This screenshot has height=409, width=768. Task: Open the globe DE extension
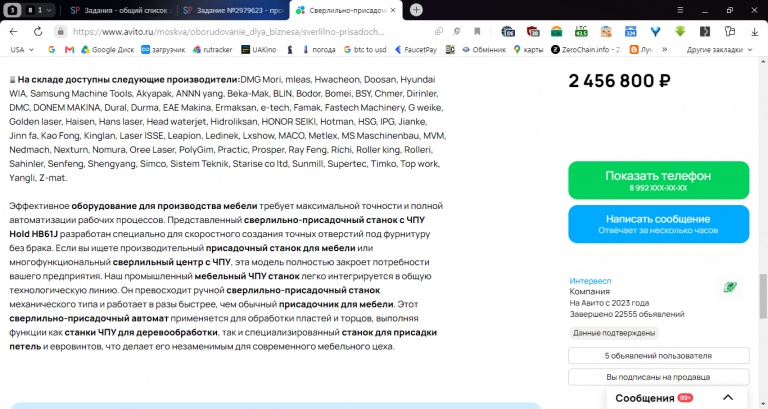508,31
